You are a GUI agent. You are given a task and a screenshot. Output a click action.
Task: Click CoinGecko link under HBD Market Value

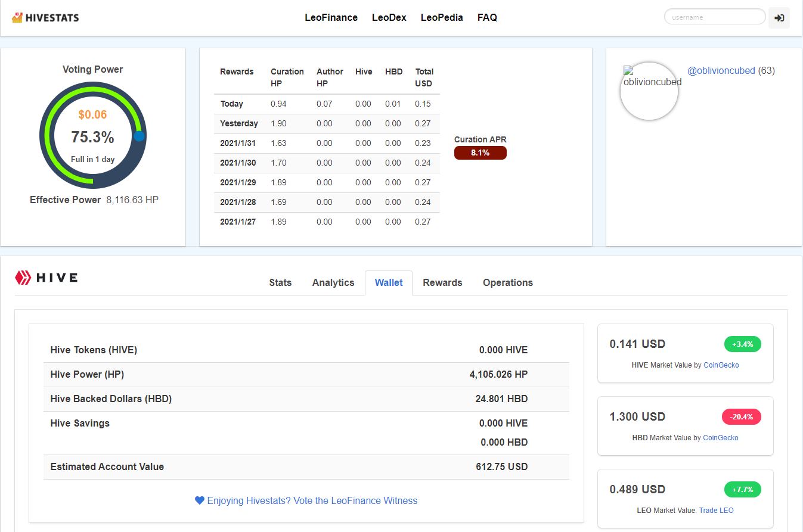pyautogui.click(x=721, y=437)
